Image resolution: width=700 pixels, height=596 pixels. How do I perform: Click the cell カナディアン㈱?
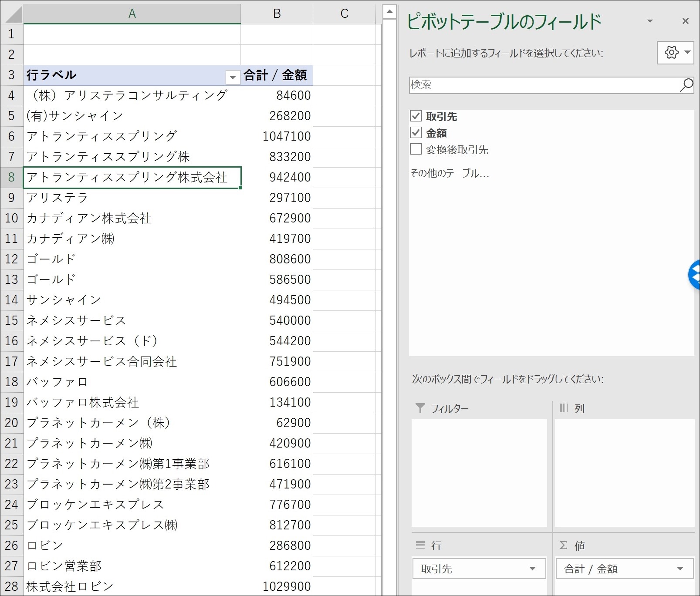pos(132,239)
